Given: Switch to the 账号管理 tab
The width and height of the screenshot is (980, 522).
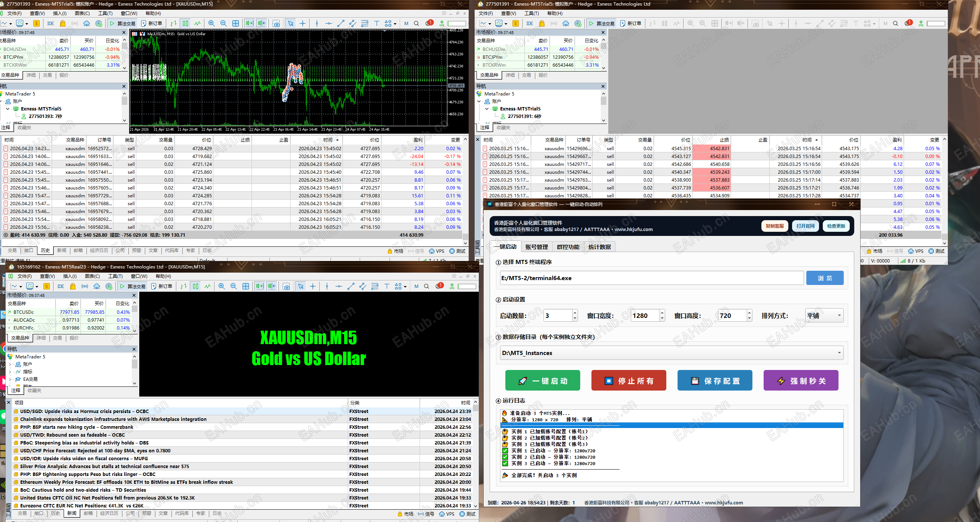Looking at the screenshot, I should pos(536,247).
